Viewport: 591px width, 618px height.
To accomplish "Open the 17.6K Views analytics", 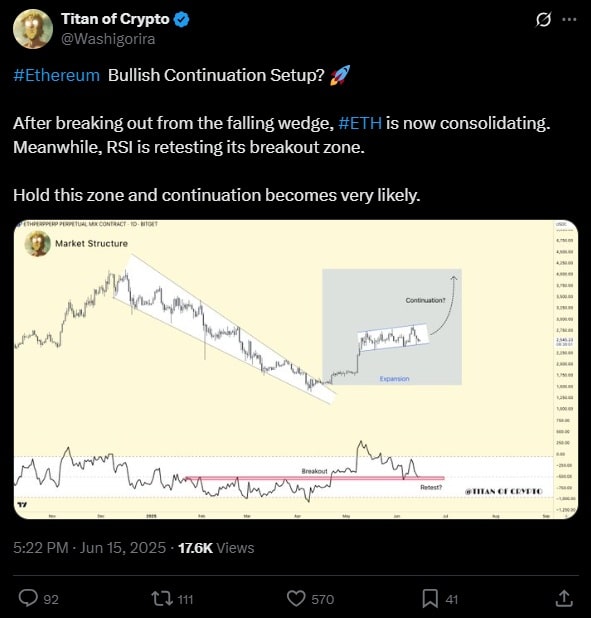I will click(216, 548).
